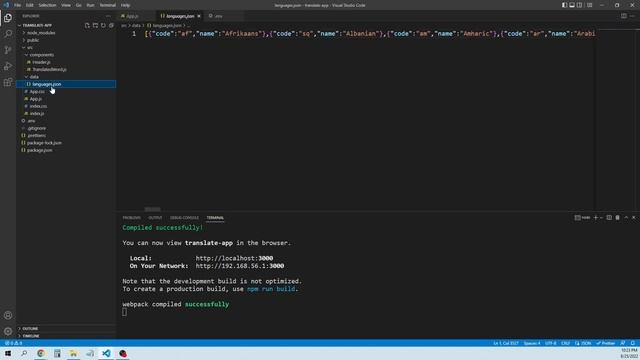Open the Run and Debug view

(8, 66)
